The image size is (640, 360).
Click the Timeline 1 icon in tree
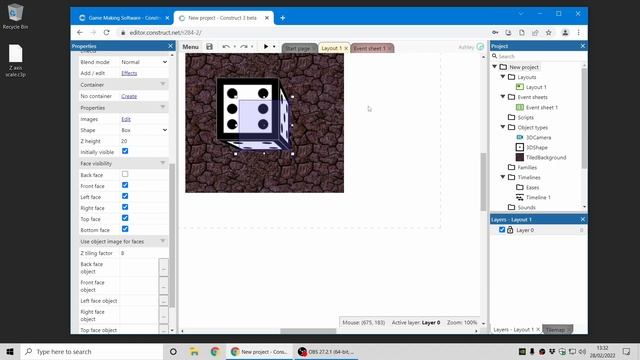tap(520, 197)
